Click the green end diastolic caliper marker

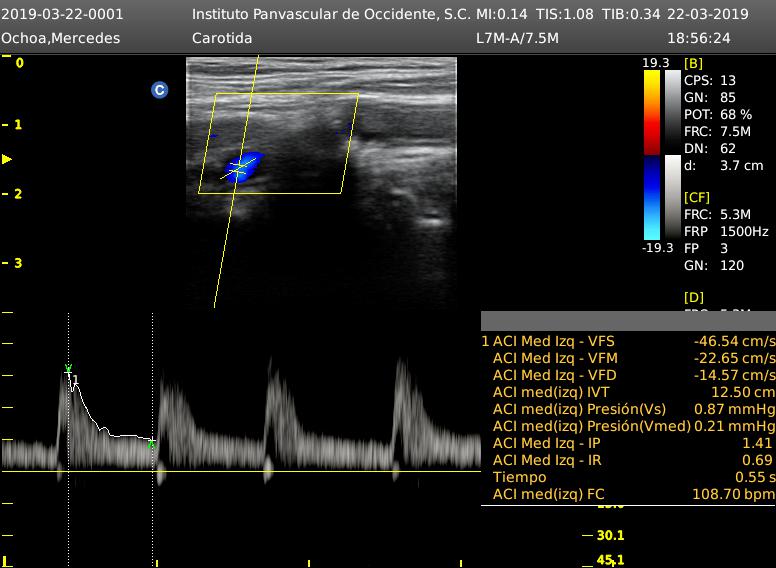pyautogui.click(x=151, y=444)
